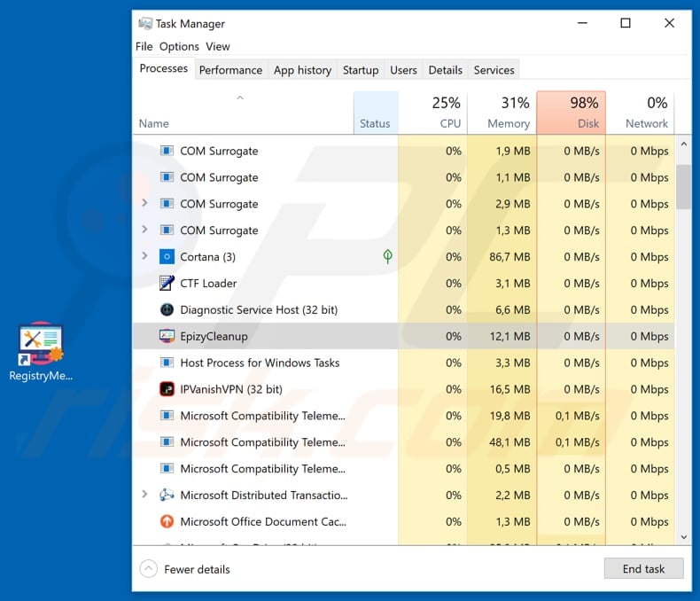The width and height of the screenshot is (700, 601).
Task: Click the green leaf status icon for Cortana
Action: 387,256
